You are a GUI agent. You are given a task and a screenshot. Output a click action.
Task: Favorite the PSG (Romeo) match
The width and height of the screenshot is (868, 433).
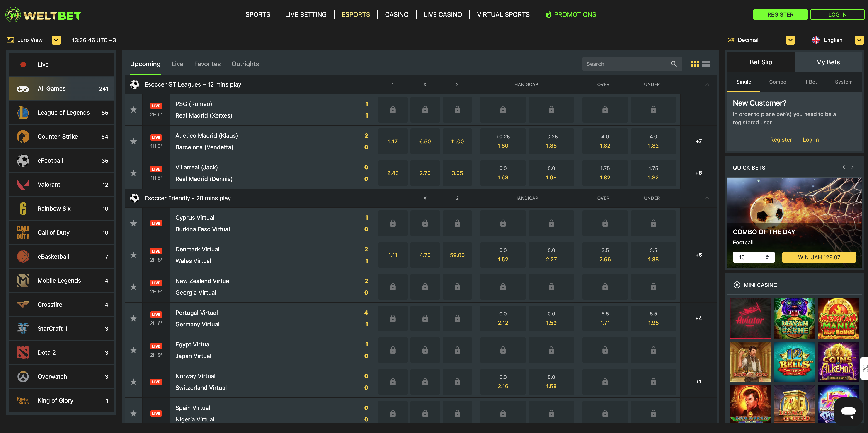pos(133,109)
